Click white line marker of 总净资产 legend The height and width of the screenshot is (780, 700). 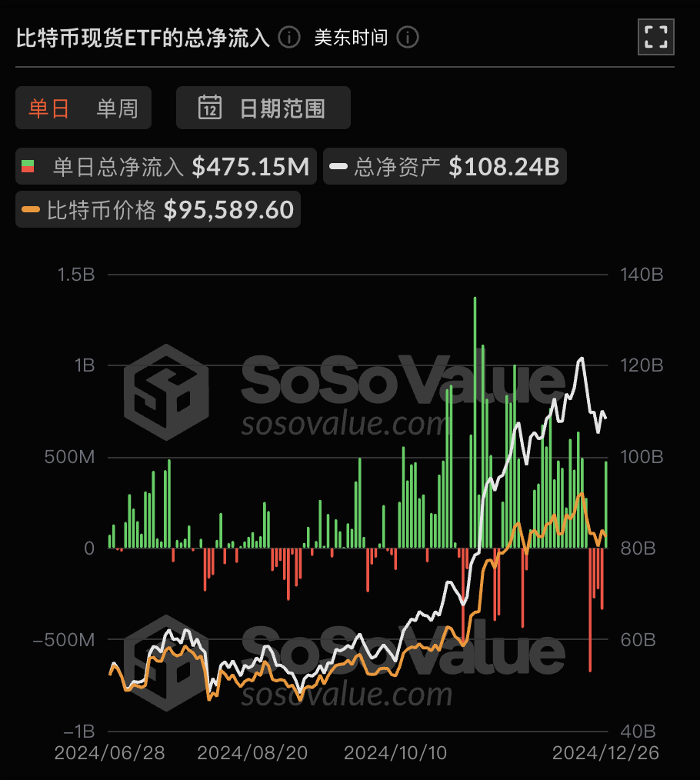(x=339, y=166)
